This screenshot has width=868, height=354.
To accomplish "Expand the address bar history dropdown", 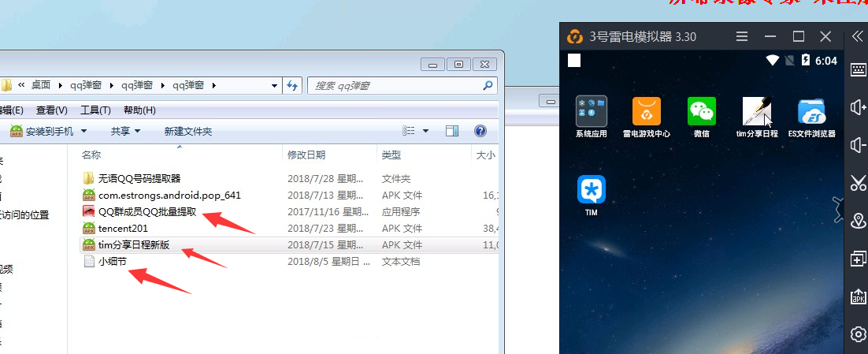I will (274, 86).
